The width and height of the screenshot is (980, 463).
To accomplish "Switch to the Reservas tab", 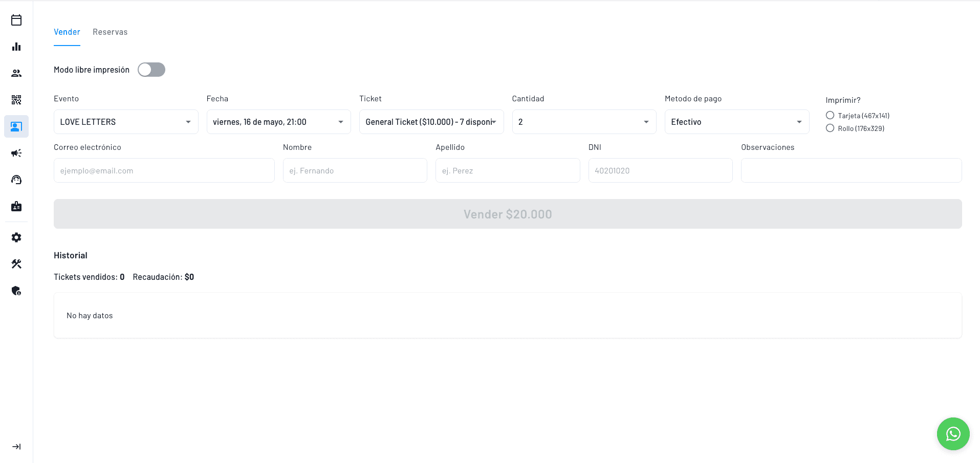I will pos(110,32).
